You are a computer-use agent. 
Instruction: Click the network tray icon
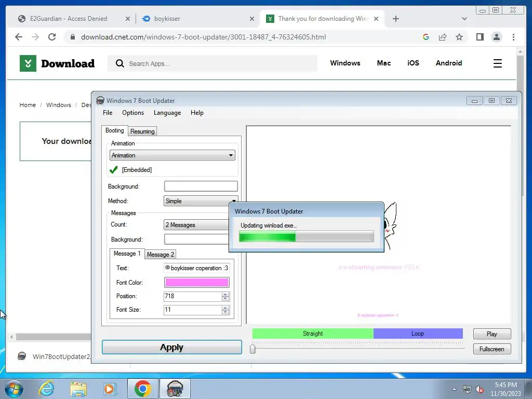(x=467, y=390)
